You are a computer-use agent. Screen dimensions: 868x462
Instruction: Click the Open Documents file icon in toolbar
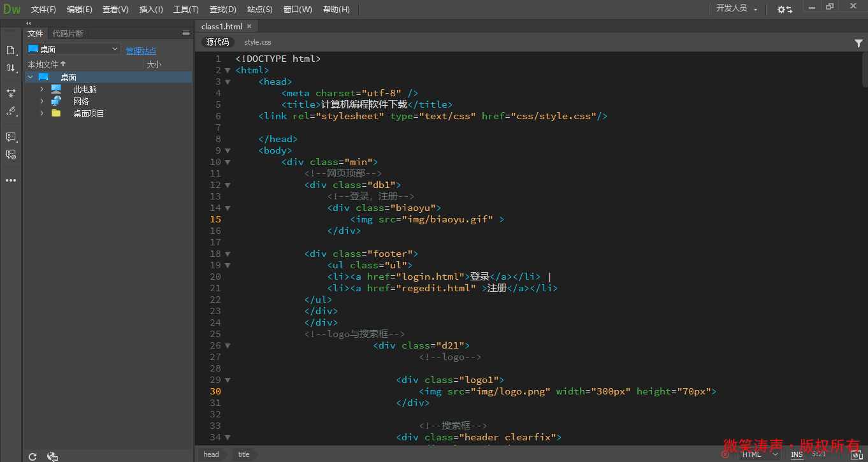pos(10,50)
